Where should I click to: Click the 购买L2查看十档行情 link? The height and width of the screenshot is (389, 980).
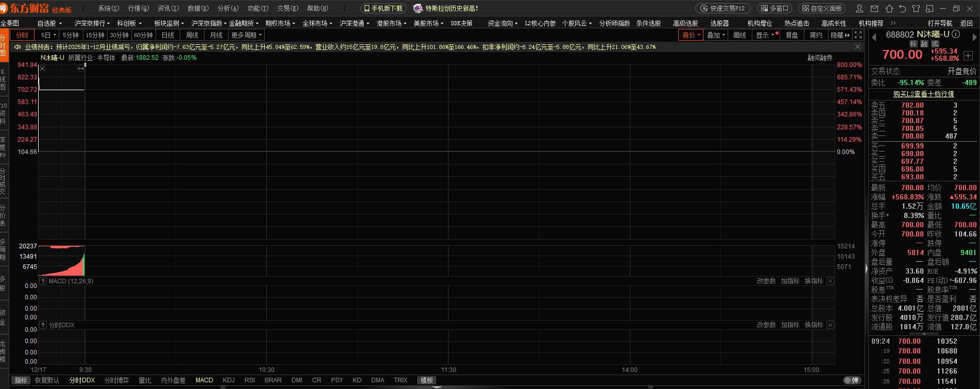[x=923, y=94]
